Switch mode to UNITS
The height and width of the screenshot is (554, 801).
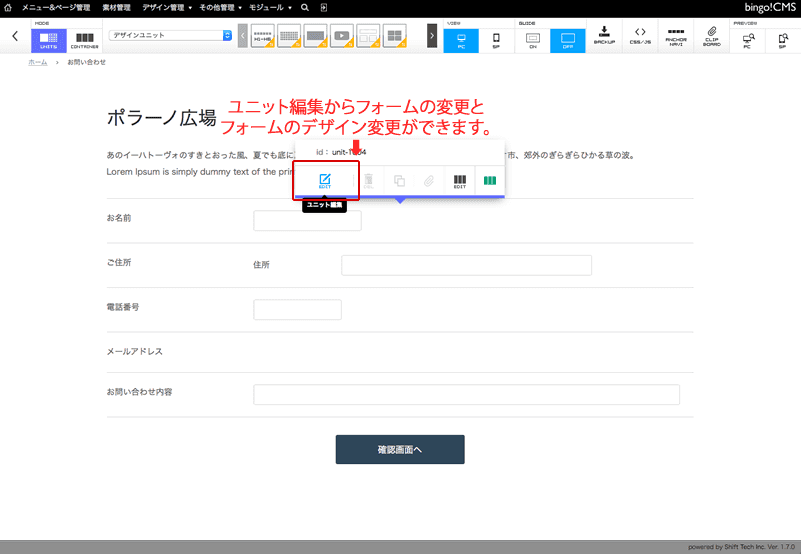(49, 40)
